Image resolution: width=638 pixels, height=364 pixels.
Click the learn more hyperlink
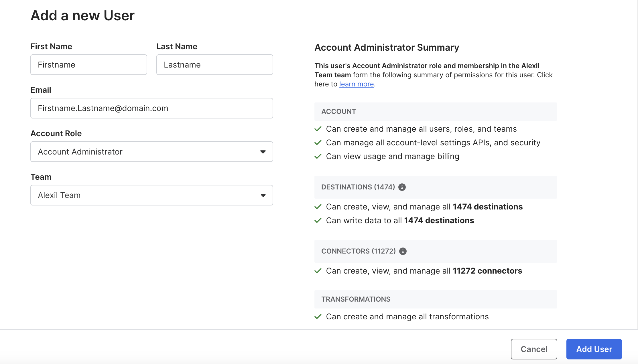pos(356,84)
